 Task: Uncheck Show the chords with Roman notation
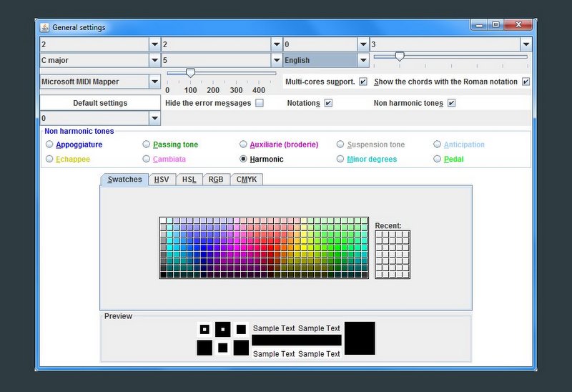coord(526,82)
